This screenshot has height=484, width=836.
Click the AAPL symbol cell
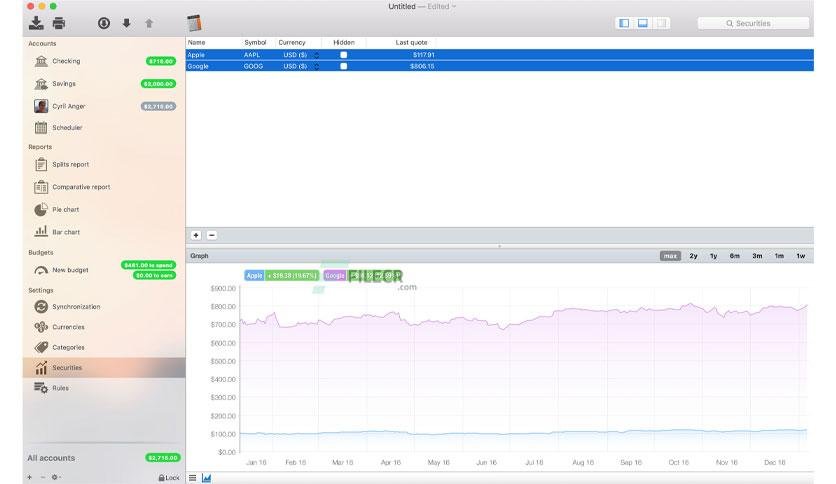click(252, 55)
